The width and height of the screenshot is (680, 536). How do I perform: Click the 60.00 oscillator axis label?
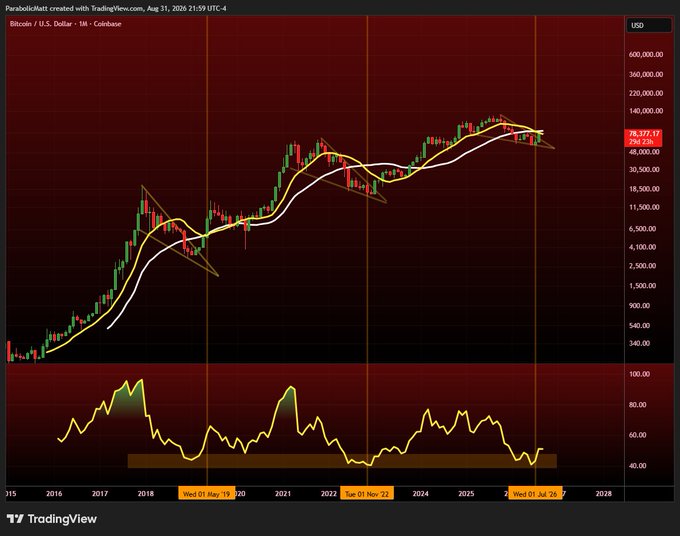tap(638, 435)
